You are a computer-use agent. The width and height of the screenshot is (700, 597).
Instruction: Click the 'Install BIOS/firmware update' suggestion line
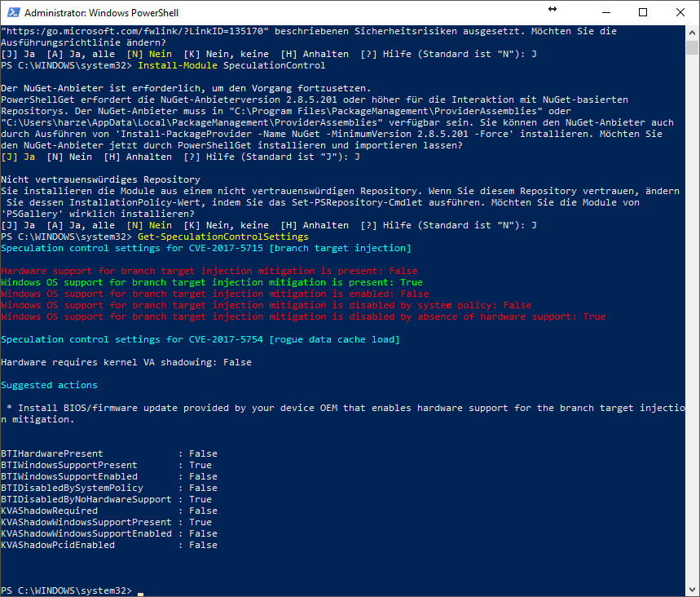point(343,413)
